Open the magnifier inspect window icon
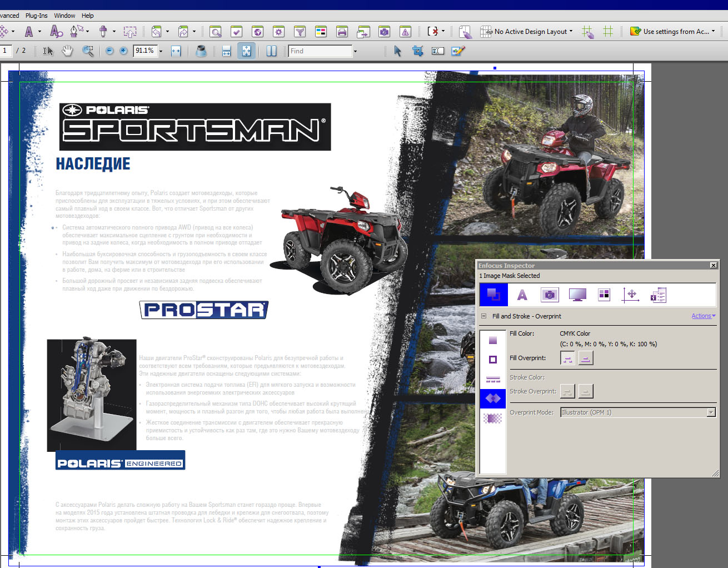728x568 pixels. (216, 32)
